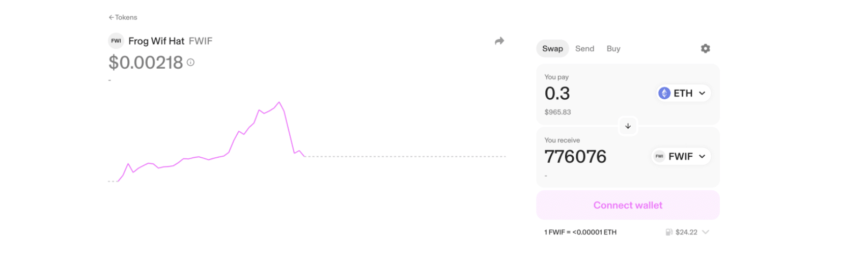Click the info icon beside the price
Image resolution: width=868 pixels, height=259 pixels.
pyautogui.click(x=190, y=62)
